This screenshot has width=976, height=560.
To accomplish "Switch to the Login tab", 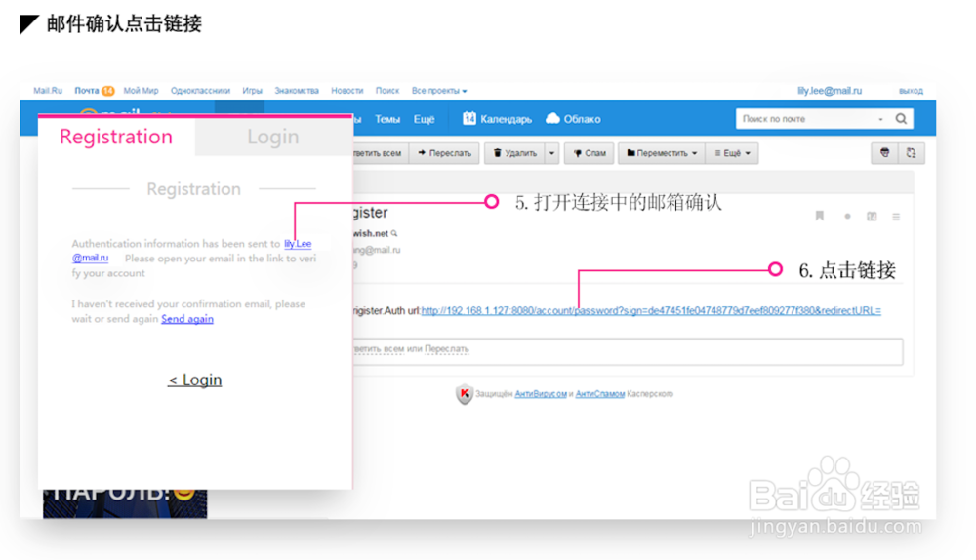I will coord(272,137).
